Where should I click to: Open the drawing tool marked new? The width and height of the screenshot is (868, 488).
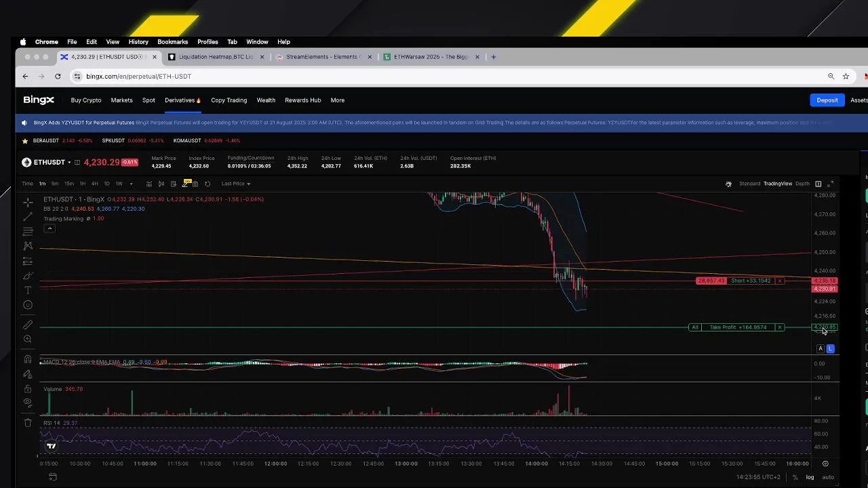(x=185, y=183)
